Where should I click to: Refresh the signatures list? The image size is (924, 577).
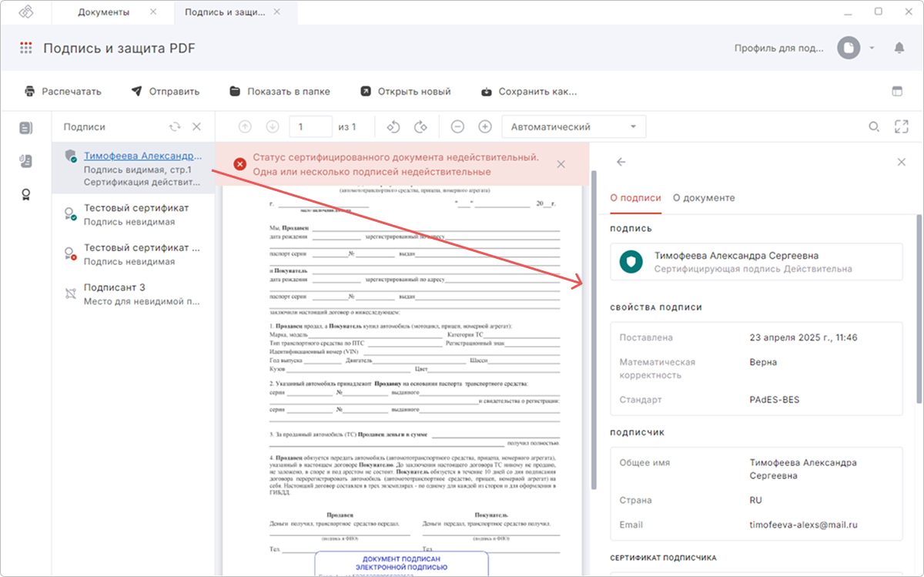click(175, 127)
